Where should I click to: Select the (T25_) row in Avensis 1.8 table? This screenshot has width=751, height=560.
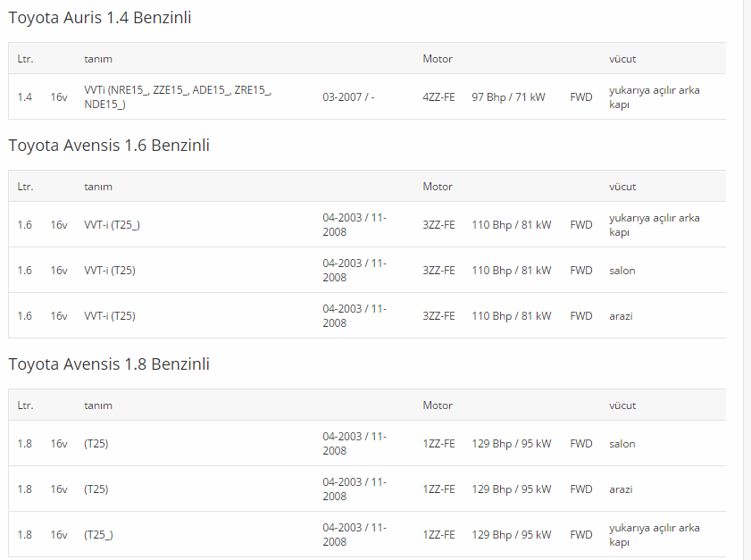367,535
